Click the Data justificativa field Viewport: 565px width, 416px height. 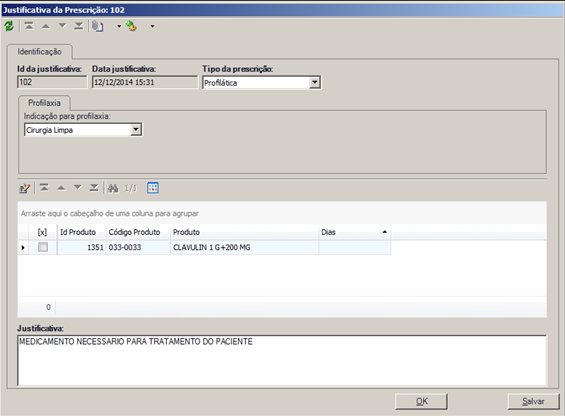point(145,82)
